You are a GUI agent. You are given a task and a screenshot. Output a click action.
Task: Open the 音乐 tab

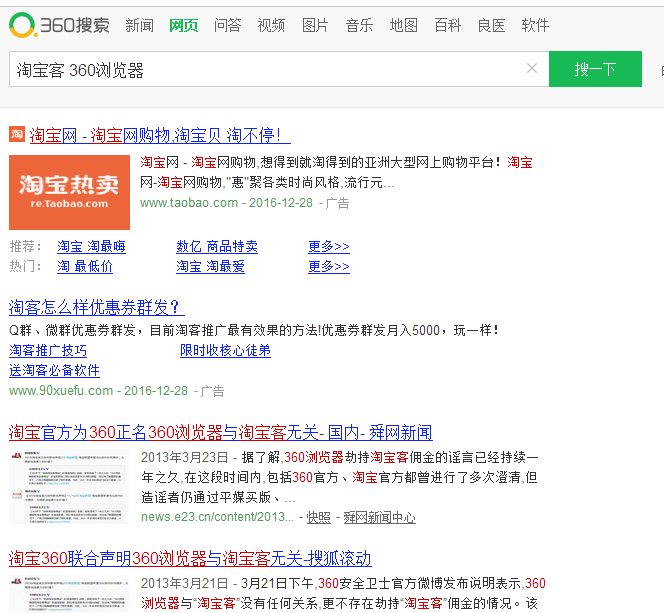[x=359, y=25]
